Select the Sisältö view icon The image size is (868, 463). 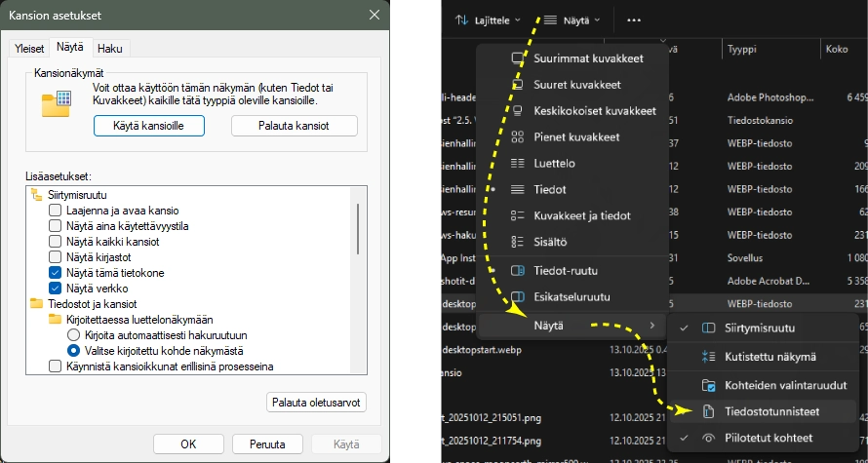pos(518,242)
